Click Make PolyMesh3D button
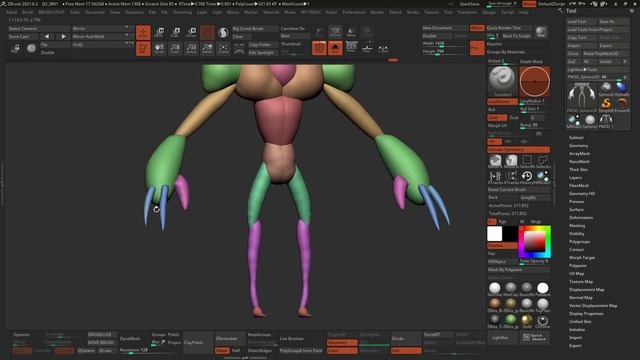 (x=606, y=53)
